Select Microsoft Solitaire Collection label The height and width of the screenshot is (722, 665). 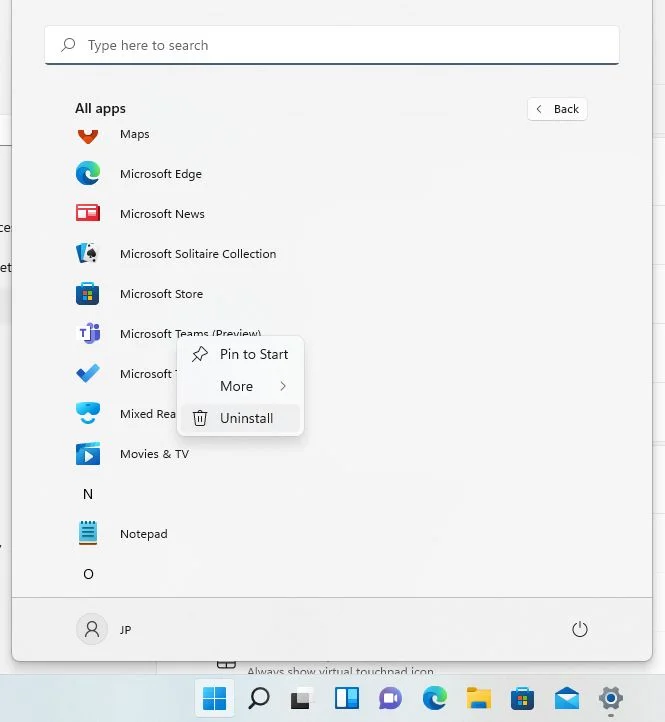(x=198, y=254)
